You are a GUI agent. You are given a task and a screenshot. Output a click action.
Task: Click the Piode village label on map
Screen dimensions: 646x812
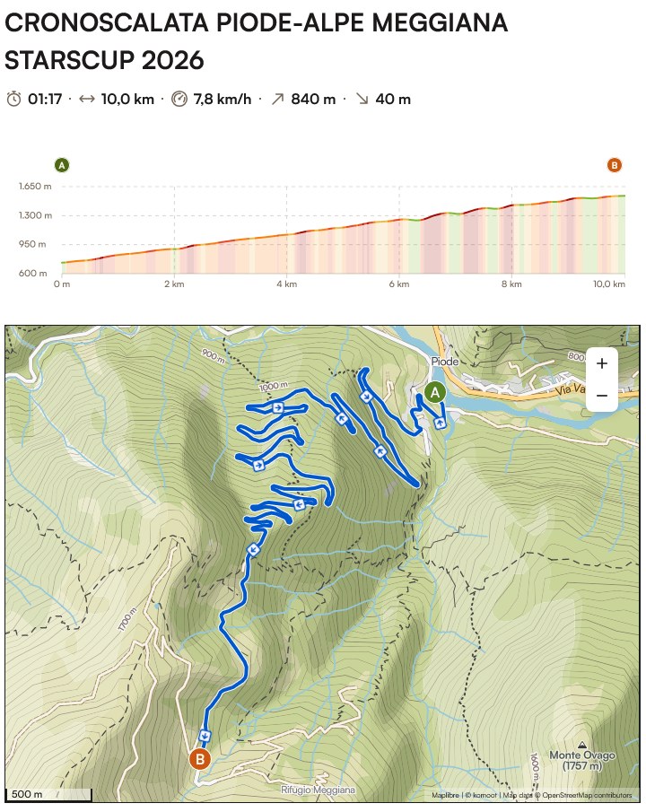pos(445,362)
